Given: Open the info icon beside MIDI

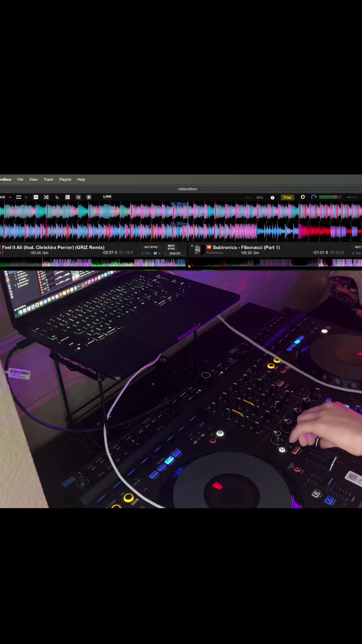Looking at the screenshot, I should click(273, 198).
